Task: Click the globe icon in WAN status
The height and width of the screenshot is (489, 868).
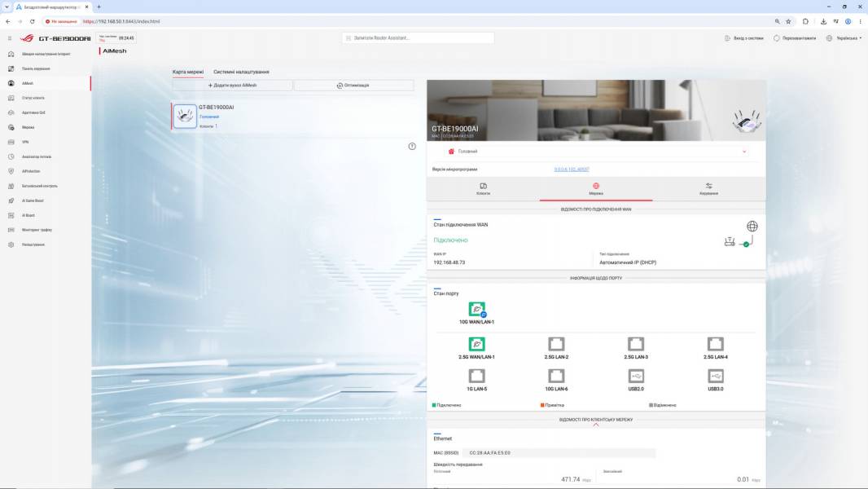Action: [x=752, y=226]
